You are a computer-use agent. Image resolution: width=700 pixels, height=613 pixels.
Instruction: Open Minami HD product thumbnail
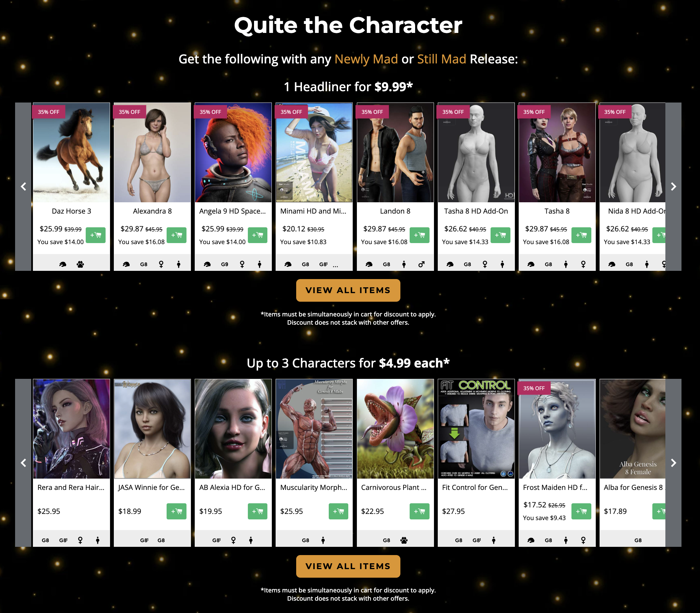[314, 153]
